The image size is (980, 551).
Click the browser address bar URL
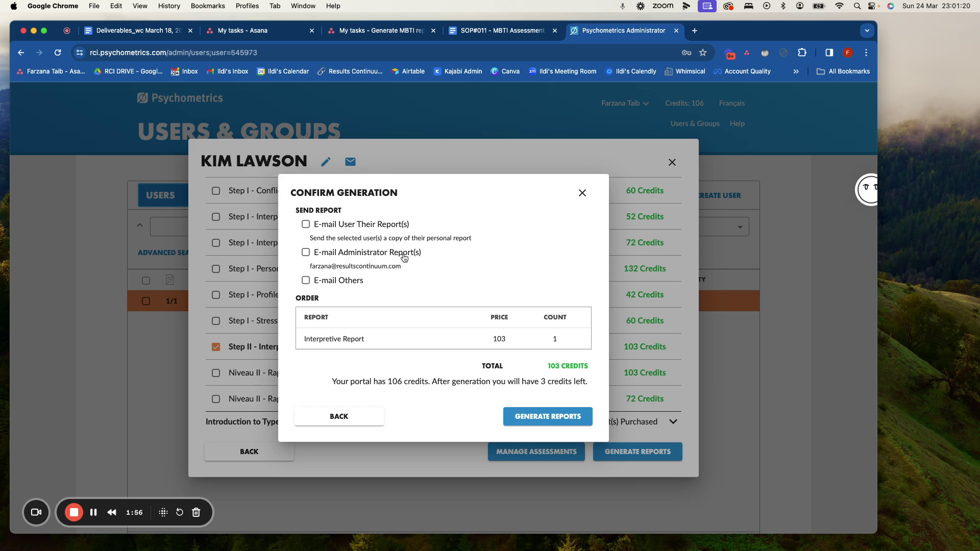[x=174, y=53]
